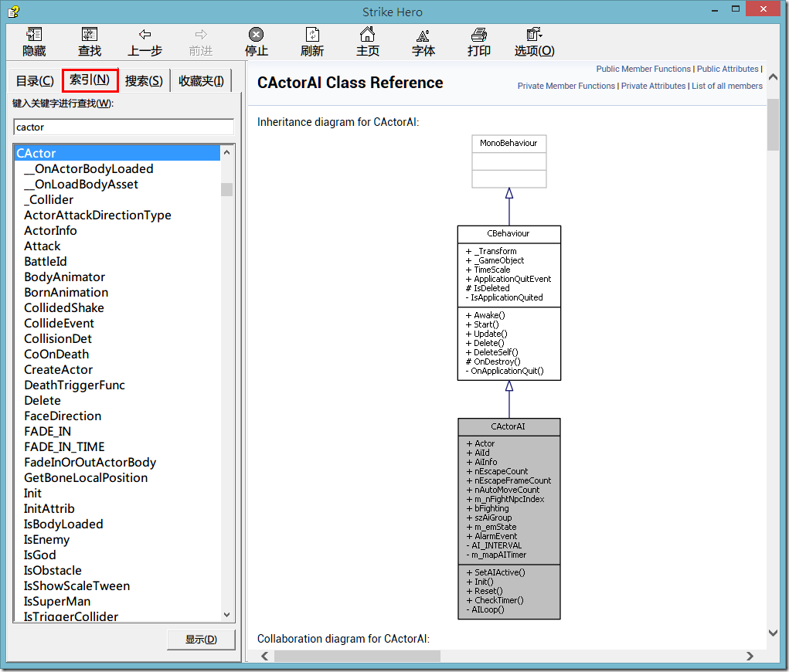Open the List of all members link

(726, 86)
